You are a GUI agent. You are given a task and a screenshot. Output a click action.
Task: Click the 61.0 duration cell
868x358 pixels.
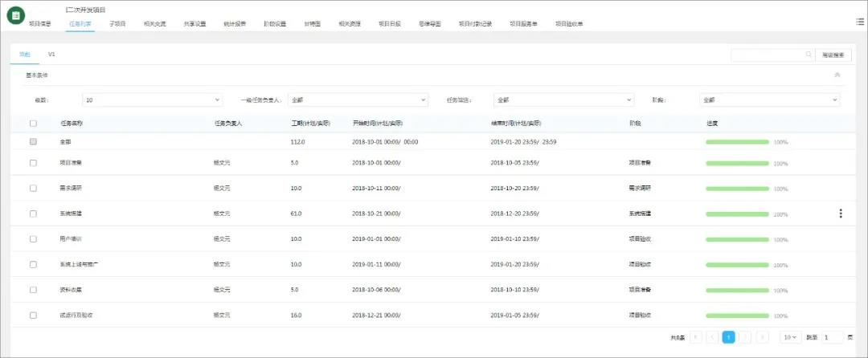coord(296,214)
